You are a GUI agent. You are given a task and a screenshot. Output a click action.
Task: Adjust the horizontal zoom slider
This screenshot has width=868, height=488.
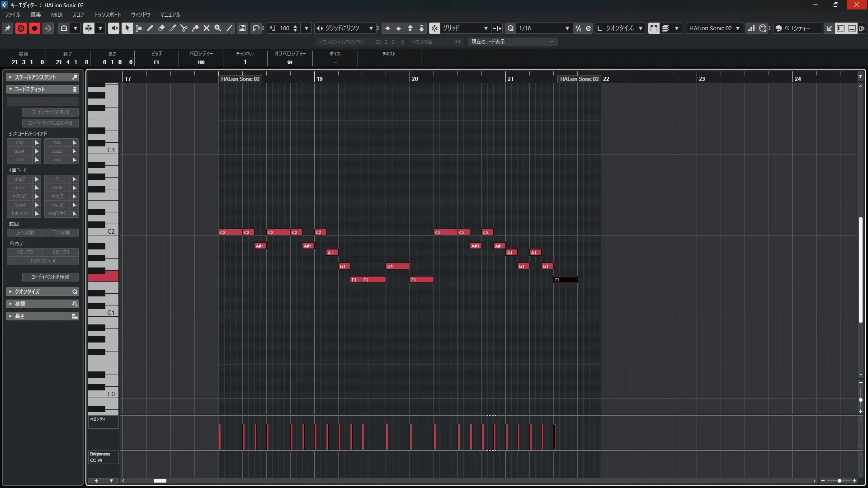pos(839,481)
